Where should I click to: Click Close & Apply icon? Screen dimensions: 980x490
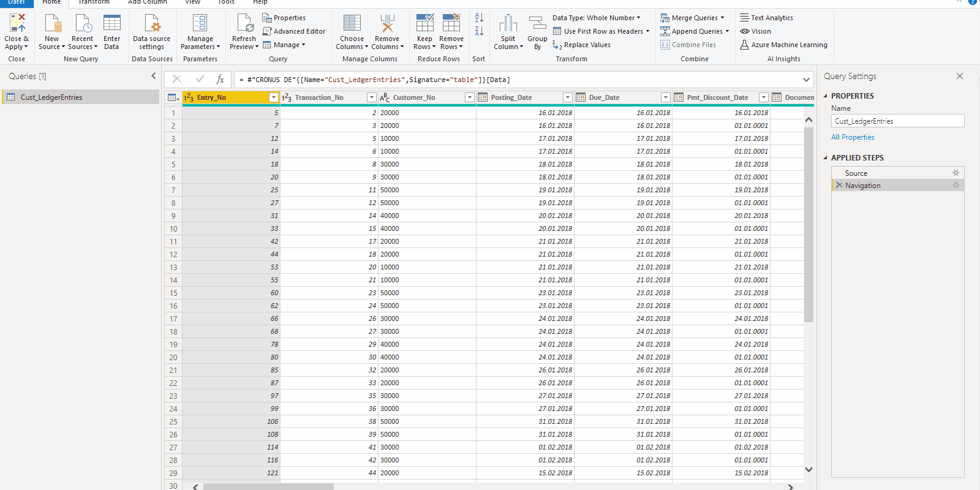(x=17, y=23)
